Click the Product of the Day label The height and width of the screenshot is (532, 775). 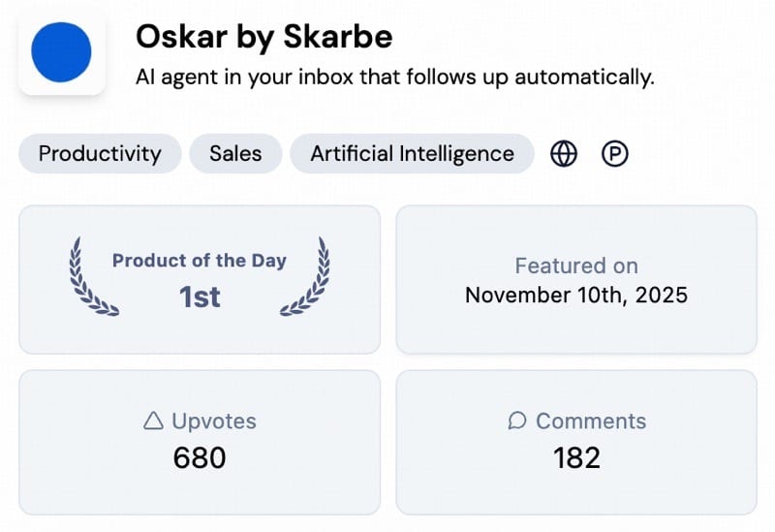coord(200,261)
